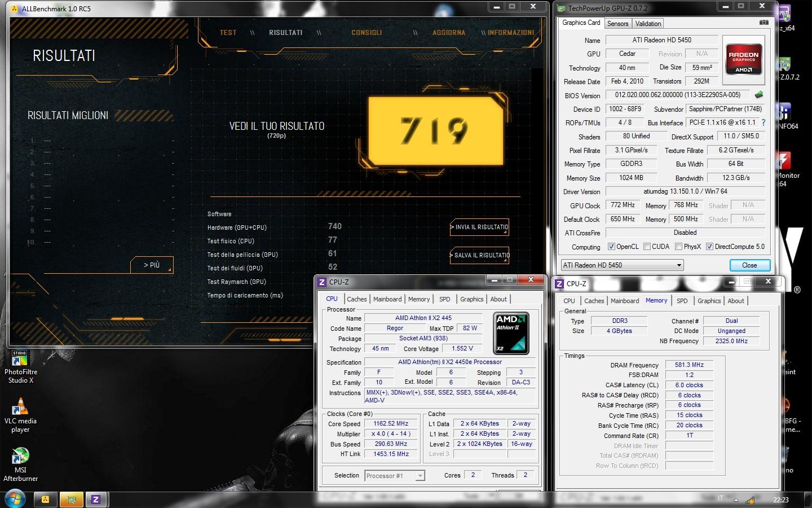Open SPD tab in CPU-Z Memory window
Image resolution: width=812 pixels, height=508 pixels.
[x=682, y=301]
